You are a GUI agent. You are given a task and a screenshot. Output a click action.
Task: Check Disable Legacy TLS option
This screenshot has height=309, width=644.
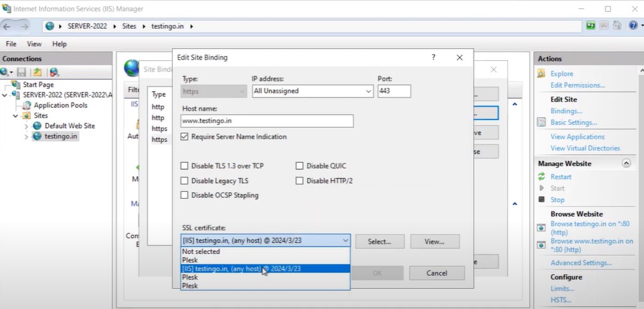coord(184,181)
